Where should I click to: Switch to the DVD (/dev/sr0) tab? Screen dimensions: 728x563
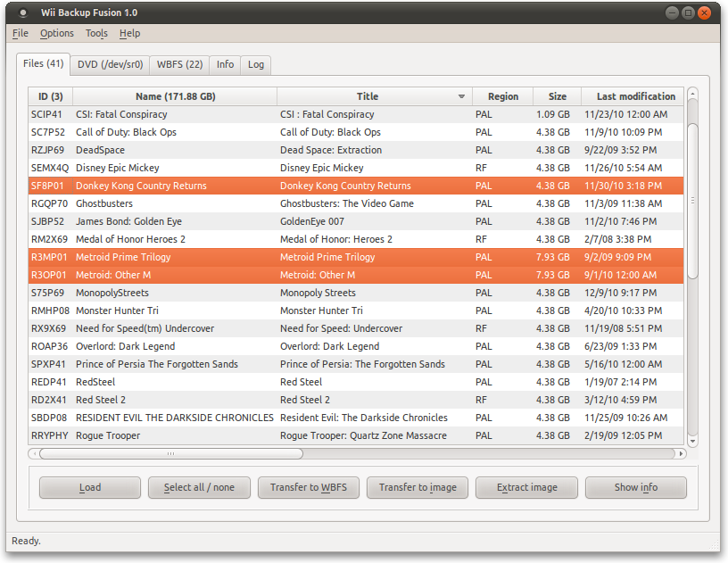coord(110,64)
